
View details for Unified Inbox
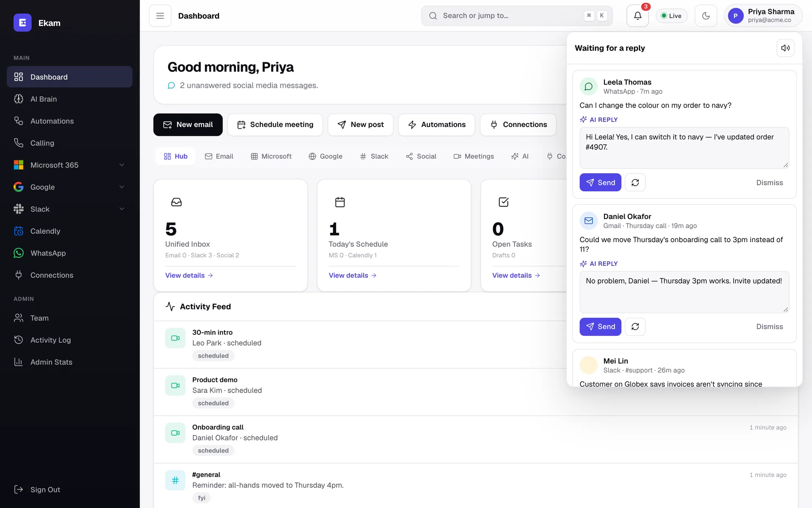click(x=189, y=275)
